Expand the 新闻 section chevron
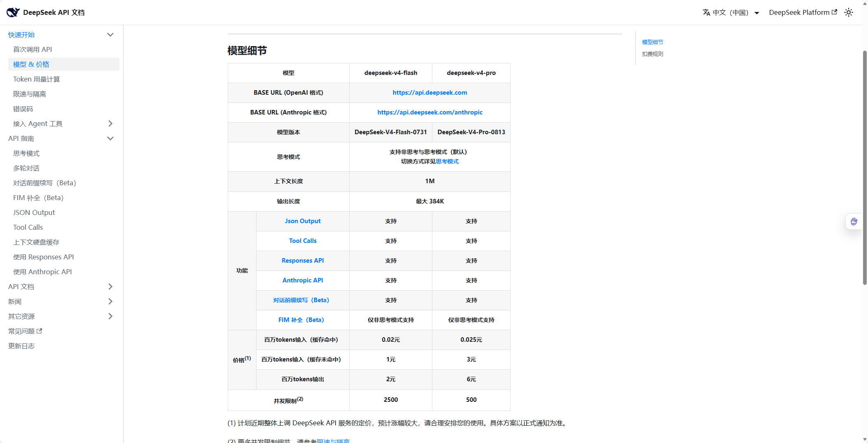868x443 pixels. tap(110, 301)
